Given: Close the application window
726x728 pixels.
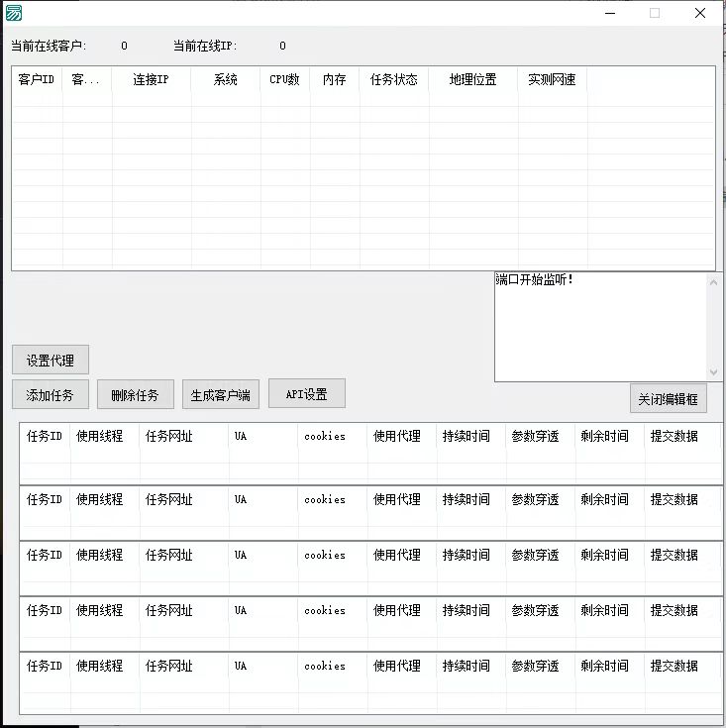Looking at the screenshot, I should tap(700, 13).
